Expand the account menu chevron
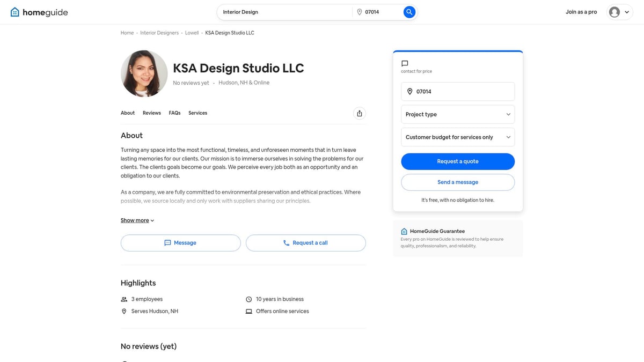 point(627,12)
